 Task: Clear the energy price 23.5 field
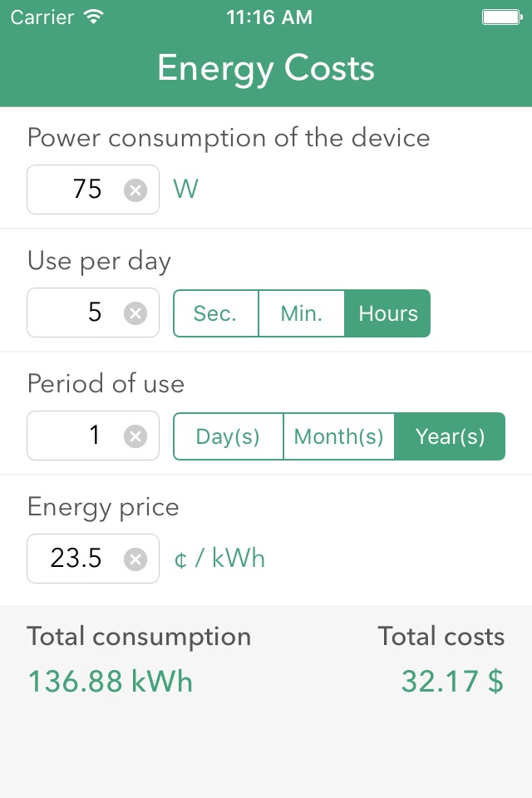(135, 559)
